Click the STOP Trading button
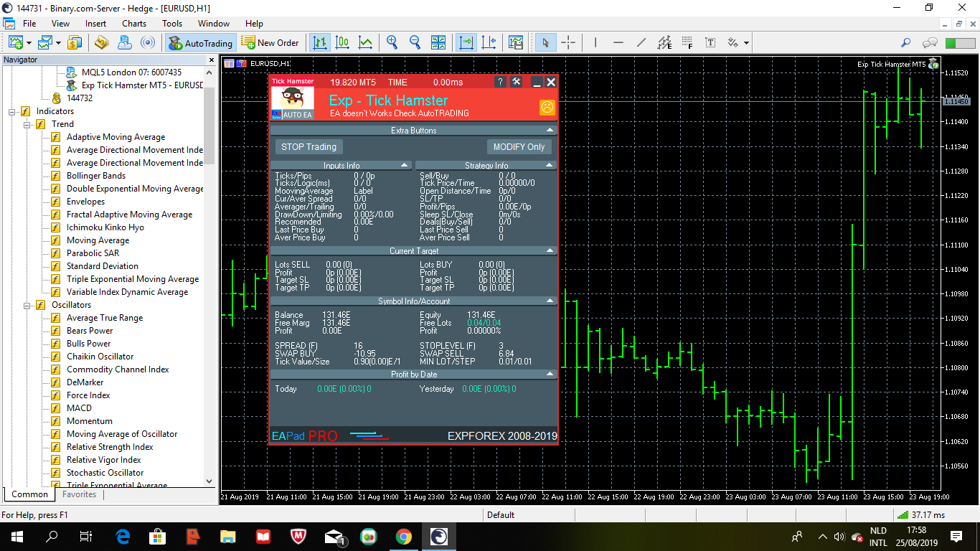 (308, 147)
